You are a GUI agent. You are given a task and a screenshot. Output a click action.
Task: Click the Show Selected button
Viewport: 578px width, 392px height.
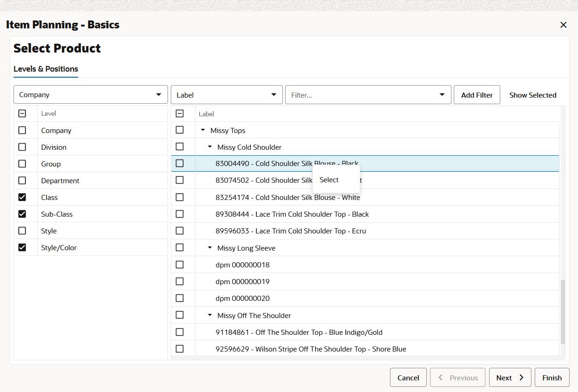click(533, 94)
